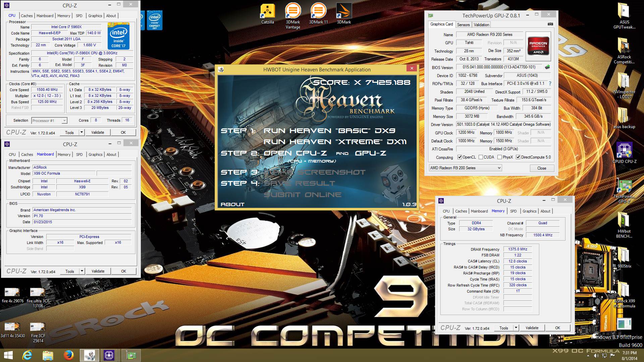Expand the Tools arrow in top CPU-Z window

click(81, 132)
